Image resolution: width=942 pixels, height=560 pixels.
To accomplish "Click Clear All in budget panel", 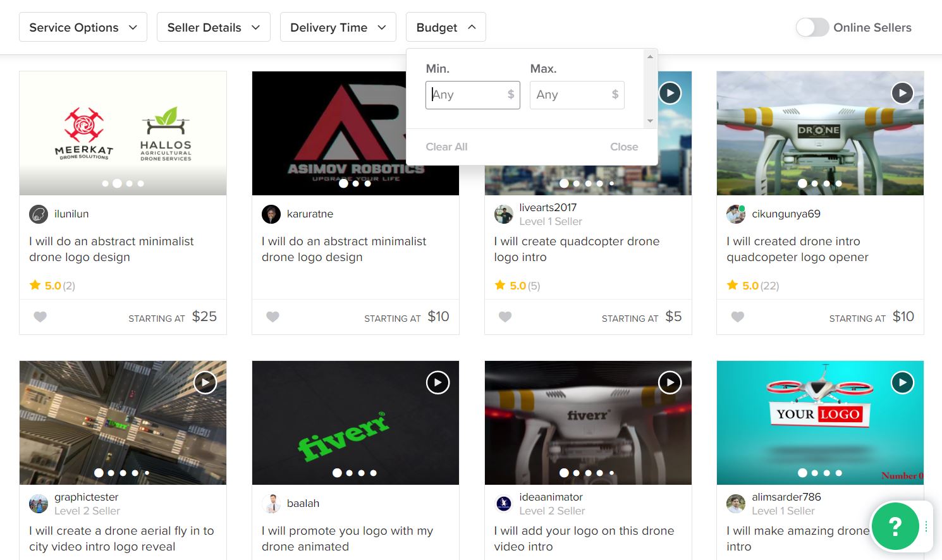I will click(446, 147).
